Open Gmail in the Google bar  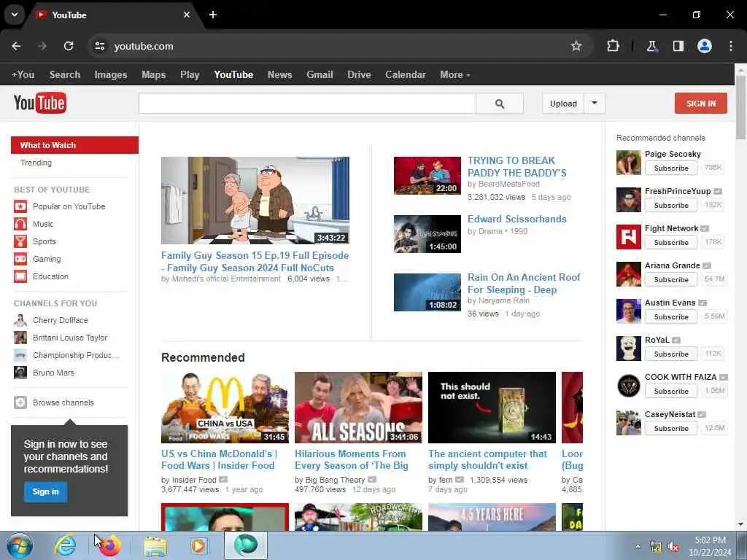pyautogui.click(x=320, y=75)
